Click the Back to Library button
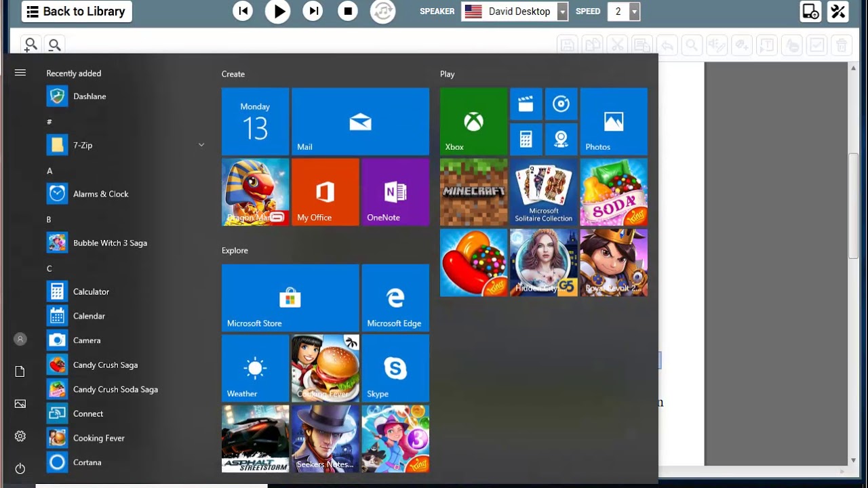The width and height of the screenshot is (868, 488). point(76,12)
